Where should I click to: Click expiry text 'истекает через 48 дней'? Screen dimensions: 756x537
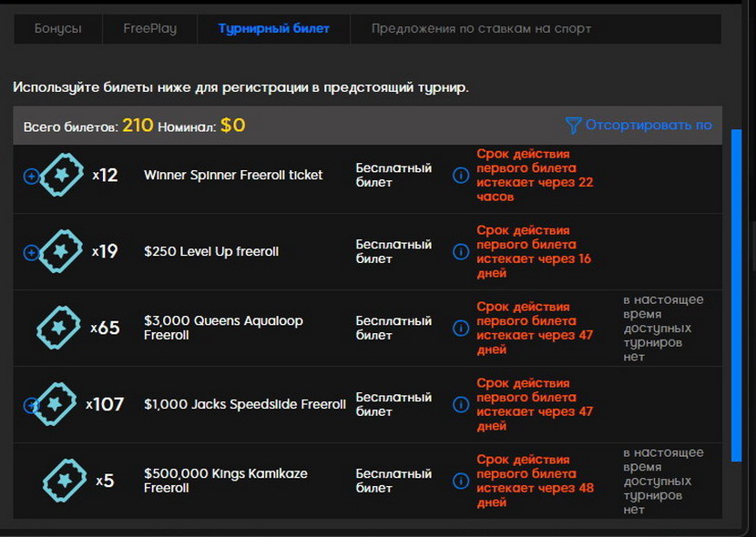(x=535, y=495)
